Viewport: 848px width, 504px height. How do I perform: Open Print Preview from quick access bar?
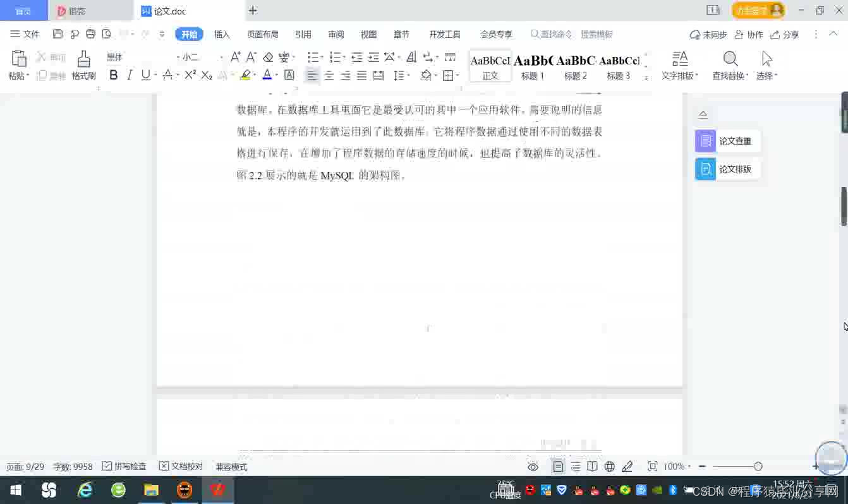point(107,34)
